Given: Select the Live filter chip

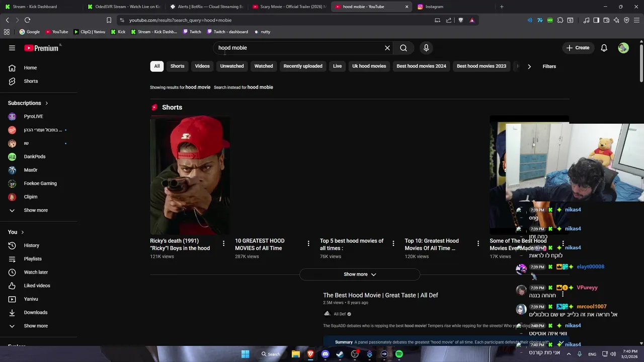Looking at the screenshot, I should pyautogui.click(x=337, y=66).
